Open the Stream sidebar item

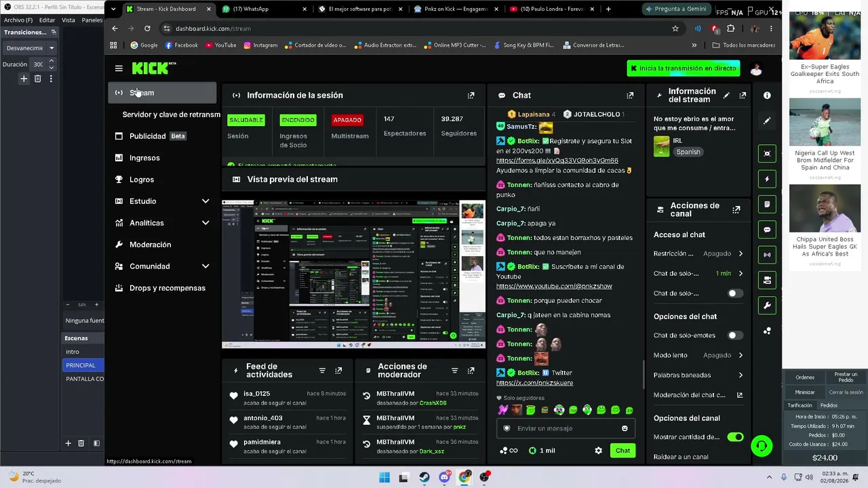tap(163, 93)
